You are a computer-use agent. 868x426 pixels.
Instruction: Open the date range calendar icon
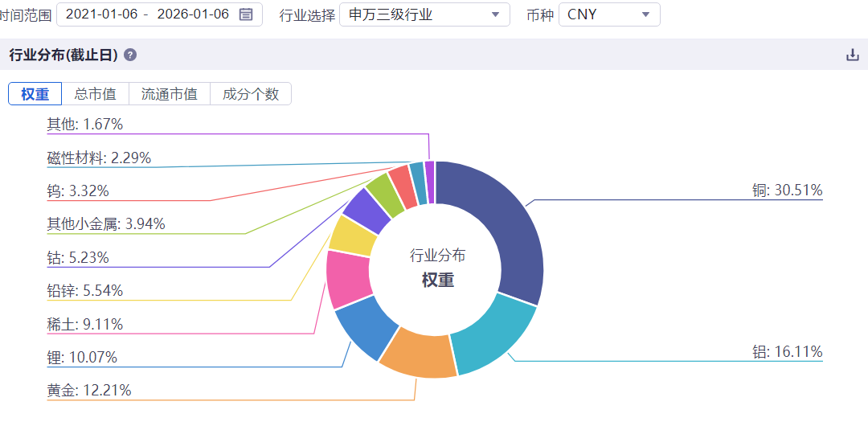point(246,14)
